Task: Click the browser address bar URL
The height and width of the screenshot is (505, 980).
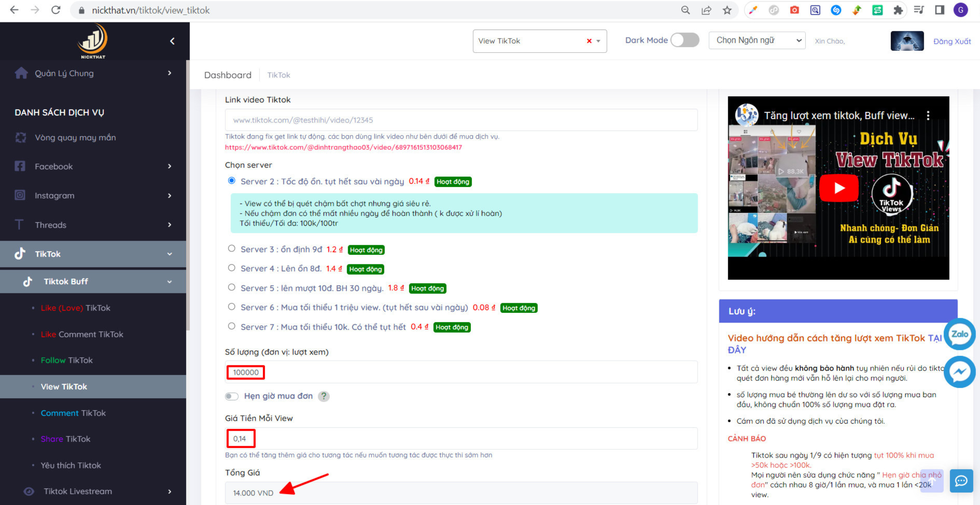Action: [x=151, y=10]
